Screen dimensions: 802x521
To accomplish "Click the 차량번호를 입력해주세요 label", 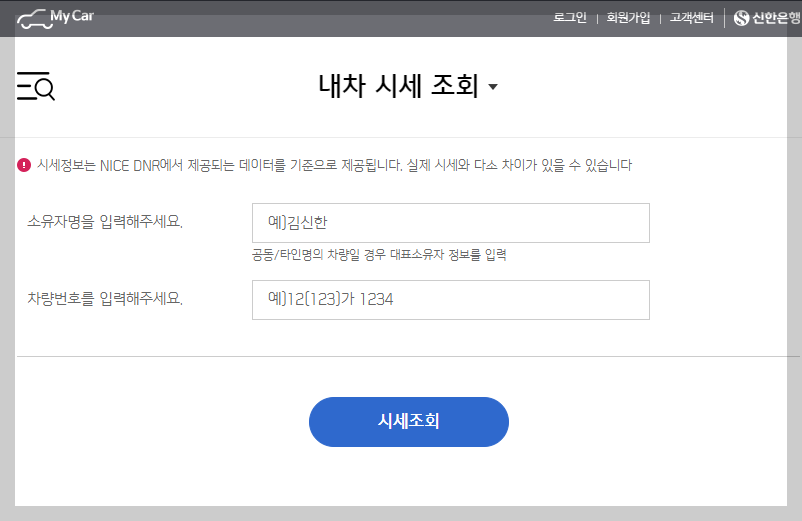I will click(105, 299).
